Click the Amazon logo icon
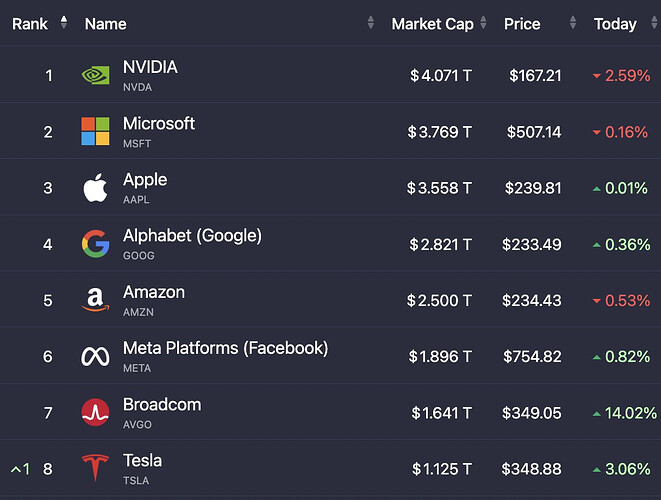 (95, 300)
